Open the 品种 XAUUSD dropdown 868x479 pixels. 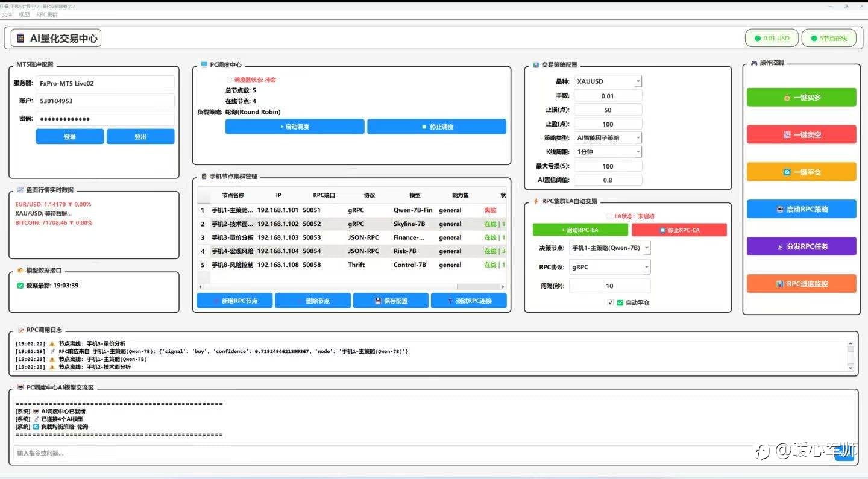pos(608,81)
